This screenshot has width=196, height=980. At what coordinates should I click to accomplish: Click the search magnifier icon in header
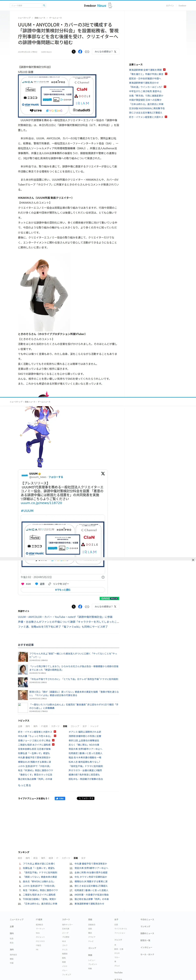[x=44, y=5]
